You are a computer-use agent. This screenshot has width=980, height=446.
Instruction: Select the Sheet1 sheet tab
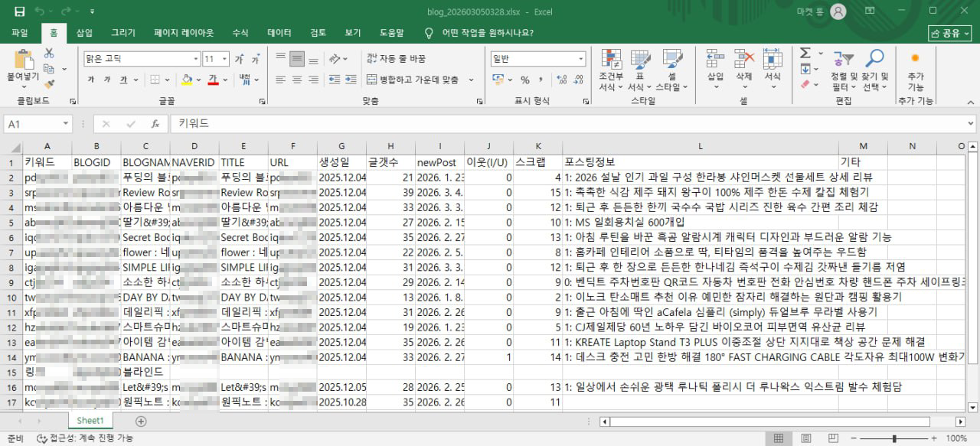coord(90,420)
